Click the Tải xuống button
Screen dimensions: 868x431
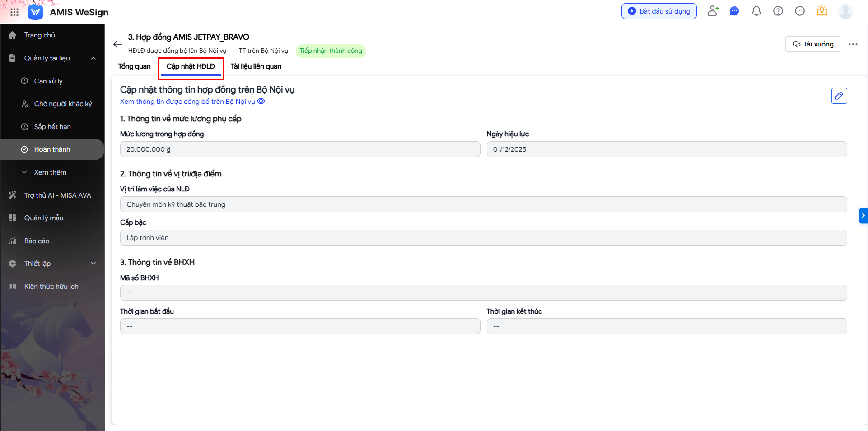click(813, 44)
